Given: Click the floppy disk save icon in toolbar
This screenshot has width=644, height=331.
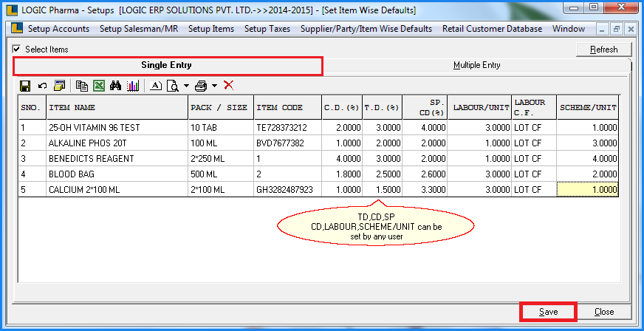Looking at the screenshot, I should pos(25,86).
